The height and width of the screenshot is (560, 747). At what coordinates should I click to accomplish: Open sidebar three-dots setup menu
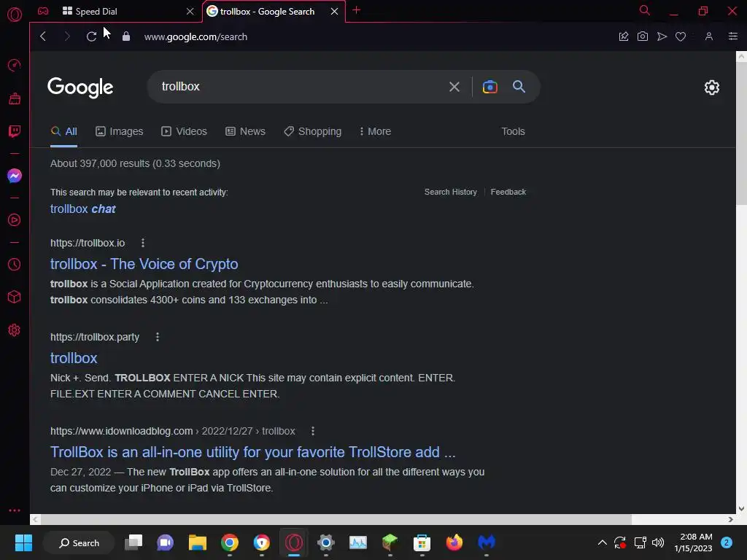point(15,510)
